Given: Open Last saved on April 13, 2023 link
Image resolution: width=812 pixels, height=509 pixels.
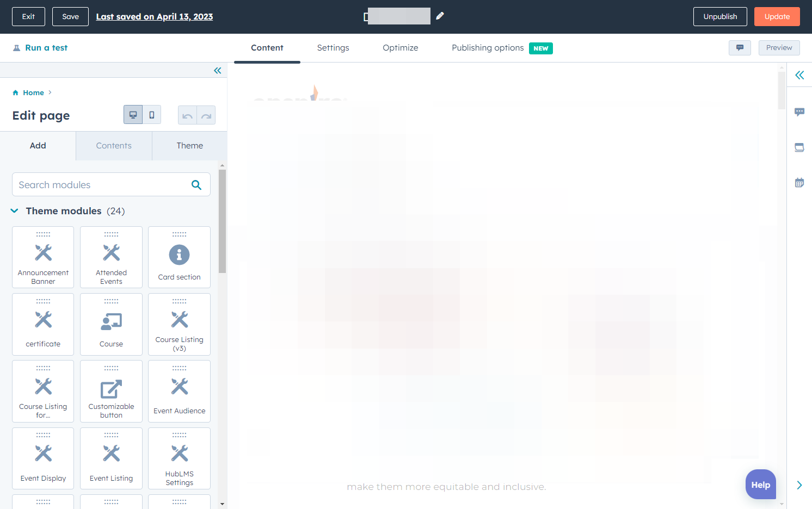Looking at the screenshot, I should tap(155, 17).
